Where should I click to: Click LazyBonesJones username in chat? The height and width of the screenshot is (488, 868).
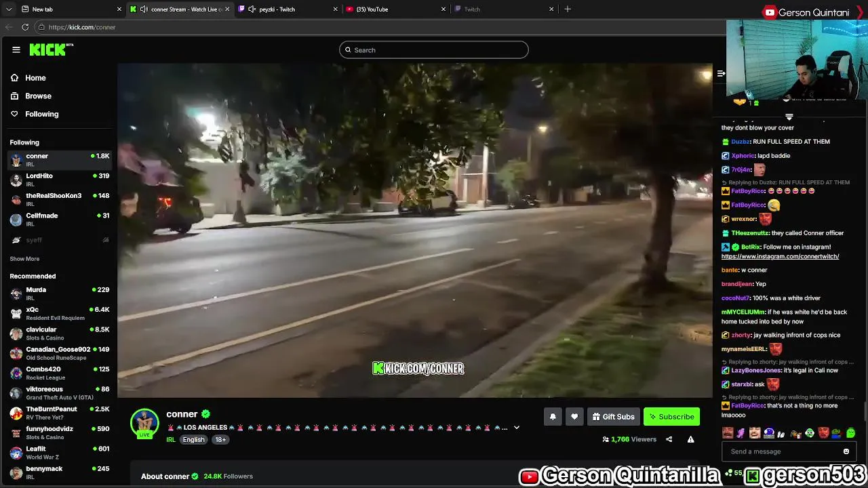756,371
